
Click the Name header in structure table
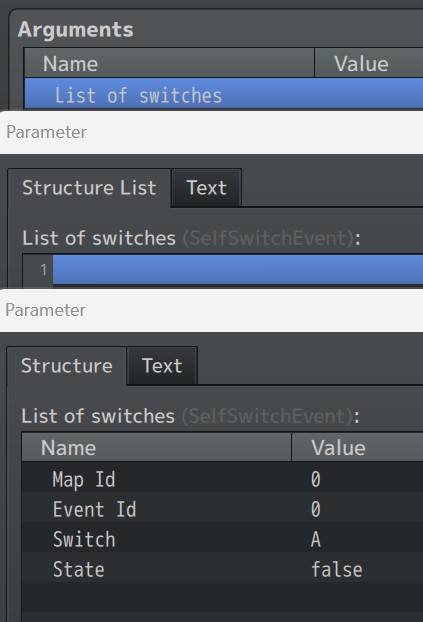156,447
